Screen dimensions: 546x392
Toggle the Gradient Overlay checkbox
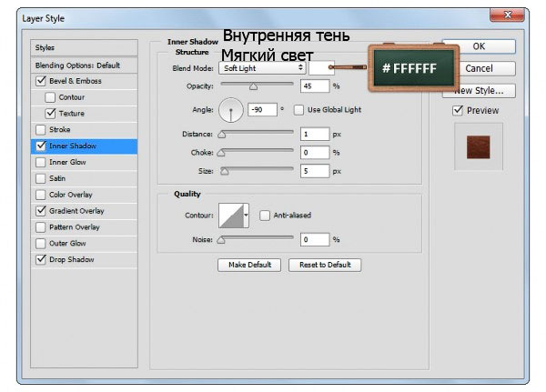41,211
